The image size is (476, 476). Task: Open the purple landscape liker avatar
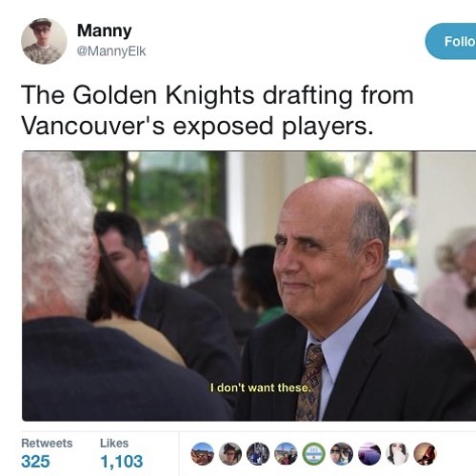coord(369,454)
